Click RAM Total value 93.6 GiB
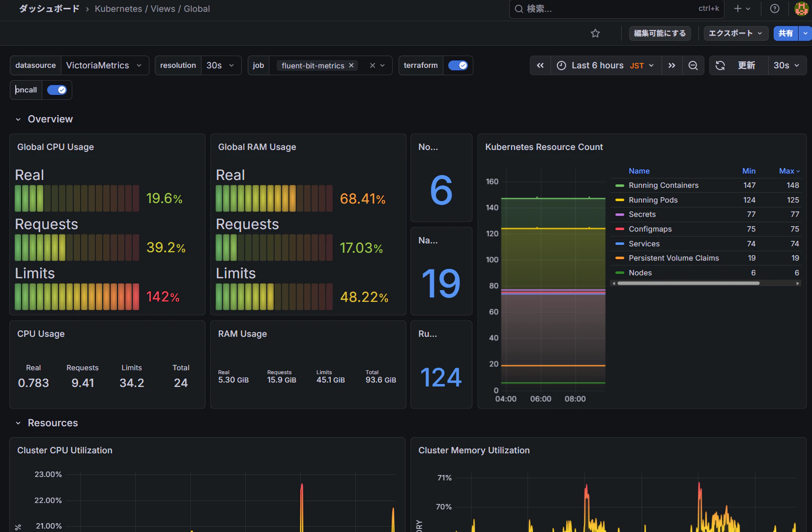The width and height of the screenshot is (812, 532). [x=380, y=380]
